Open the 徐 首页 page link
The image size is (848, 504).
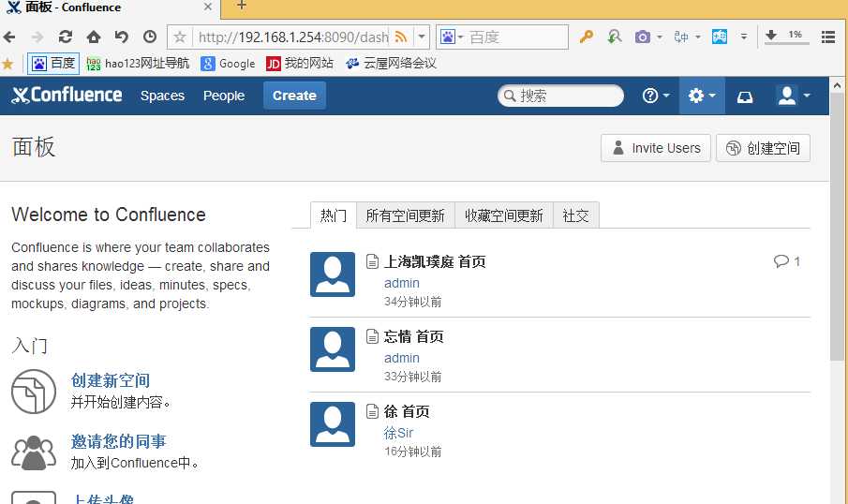pos(406,411)
